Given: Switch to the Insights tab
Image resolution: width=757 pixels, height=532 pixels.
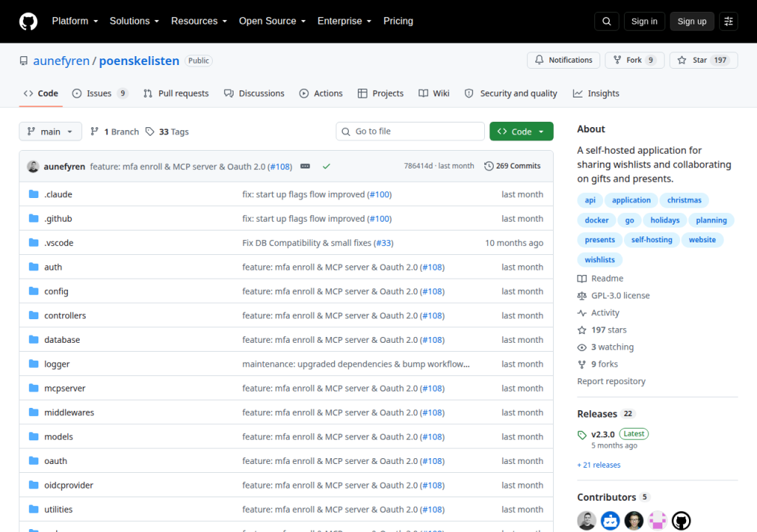Looking at the screenshot, I should tap(596, 94).
